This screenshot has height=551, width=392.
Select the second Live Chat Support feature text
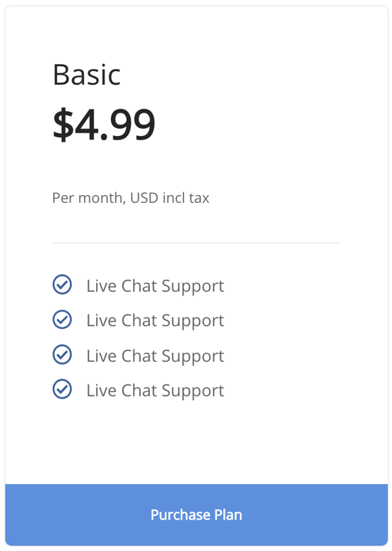tap(155, 321)
